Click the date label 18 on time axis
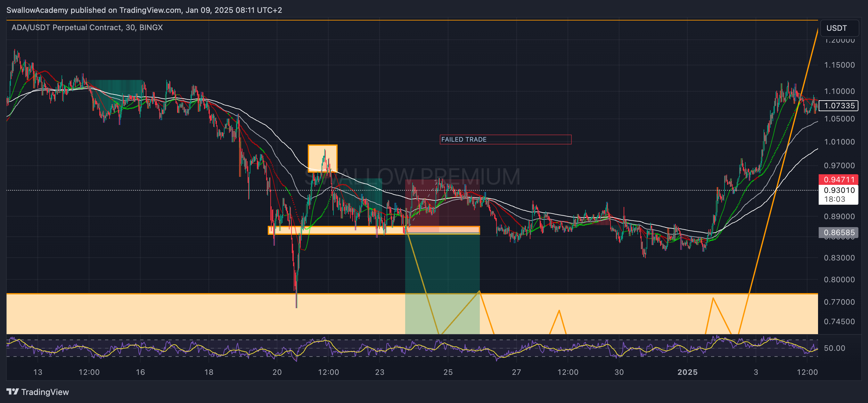 click(209, 372)
